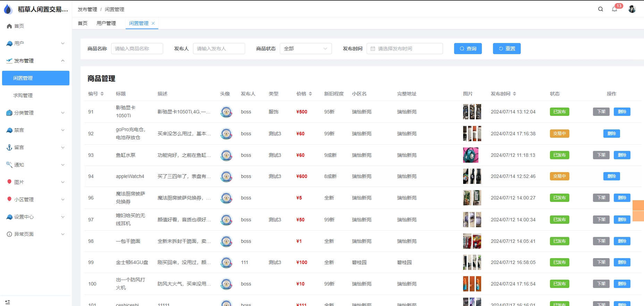644x306 pixels.
Task: Click 下架 for item 100
Action: (x=601, y=284)
